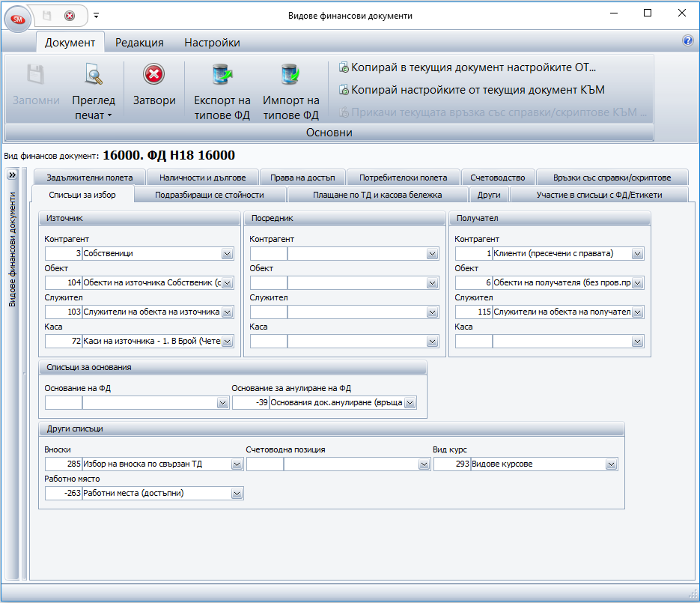Expand Получател Каса dropdown arrow

tap(638, 342)
